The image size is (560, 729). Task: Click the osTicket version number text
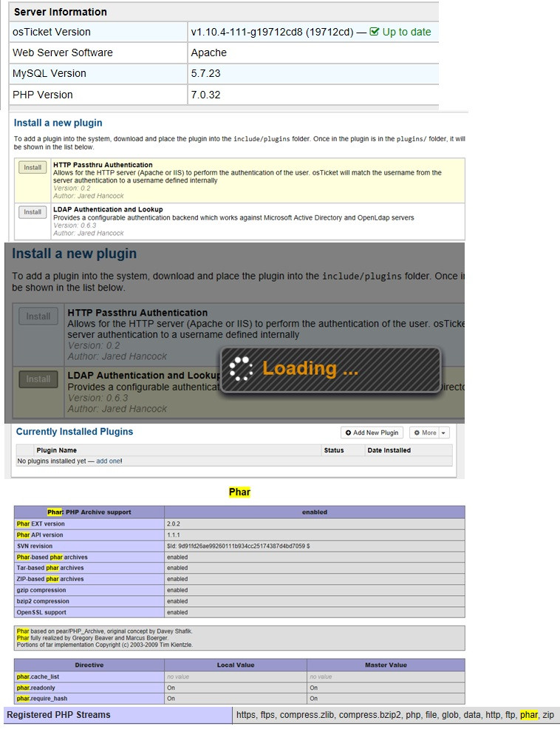(278, 32)
